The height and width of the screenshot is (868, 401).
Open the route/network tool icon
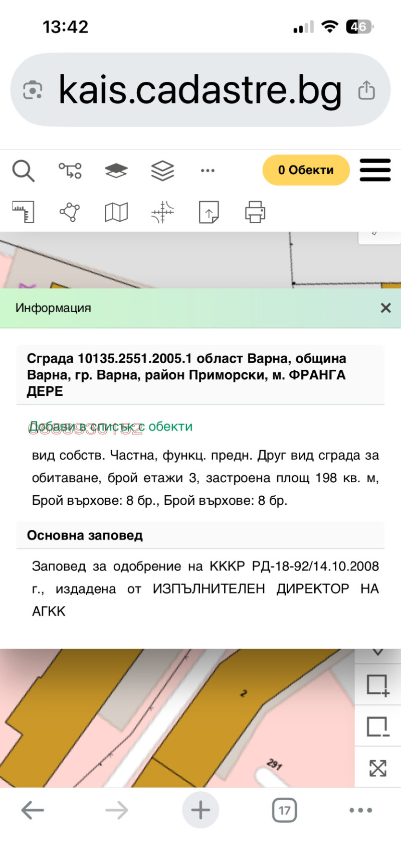click(x=70, y=171)
